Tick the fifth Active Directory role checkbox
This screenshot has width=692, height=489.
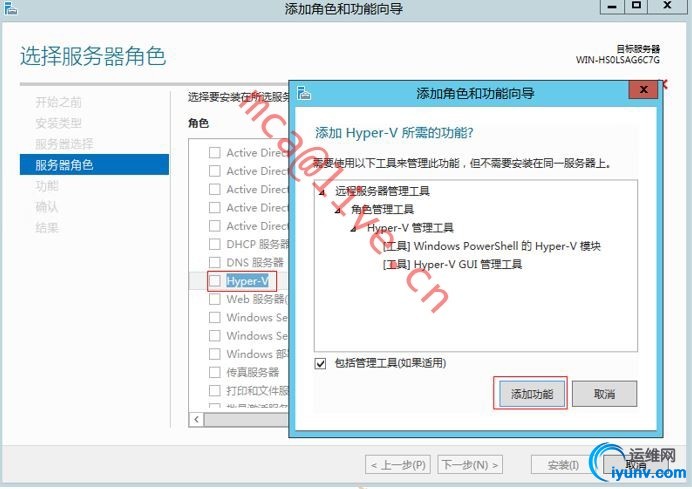point(214,226)
